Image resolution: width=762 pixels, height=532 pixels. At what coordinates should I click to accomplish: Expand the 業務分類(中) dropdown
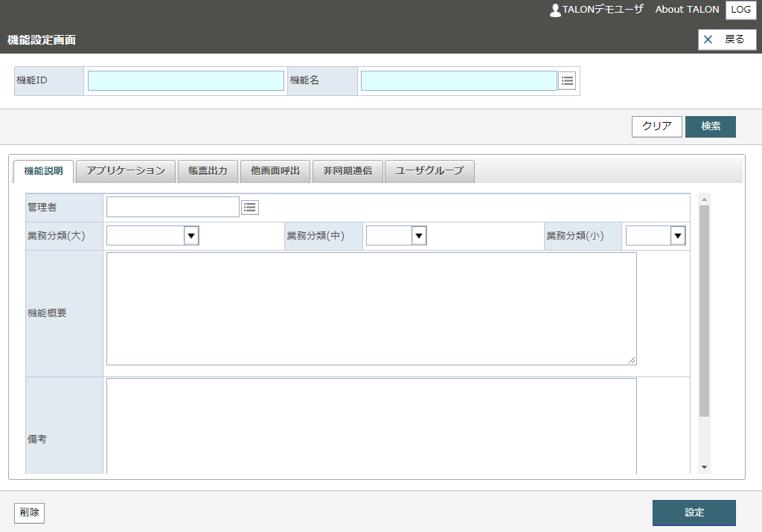[418, 236]
